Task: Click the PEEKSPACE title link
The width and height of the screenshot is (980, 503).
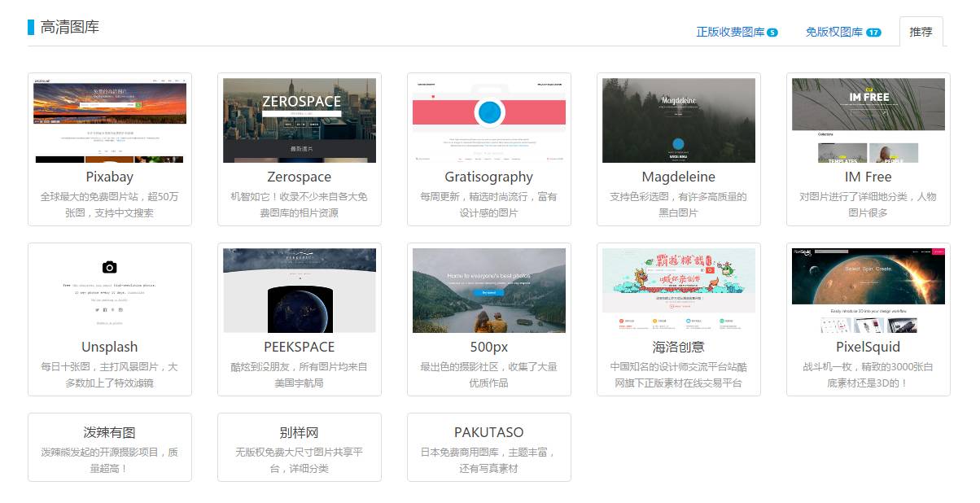Action: click(300, 347)
